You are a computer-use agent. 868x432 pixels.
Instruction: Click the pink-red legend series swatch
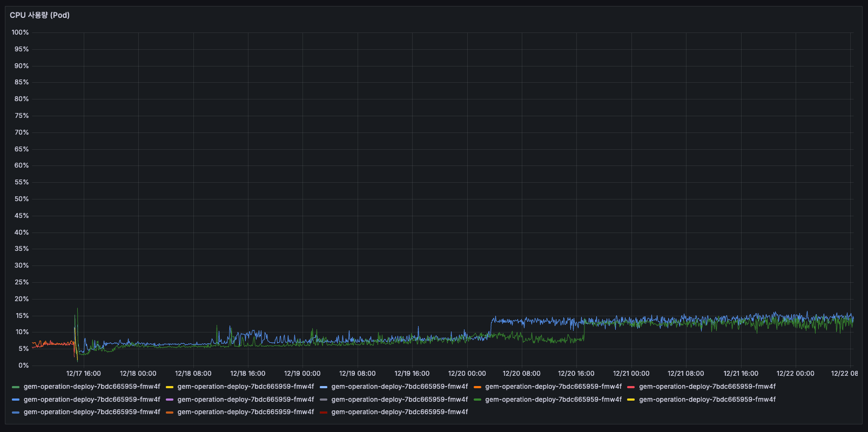[x=631, y=387]
